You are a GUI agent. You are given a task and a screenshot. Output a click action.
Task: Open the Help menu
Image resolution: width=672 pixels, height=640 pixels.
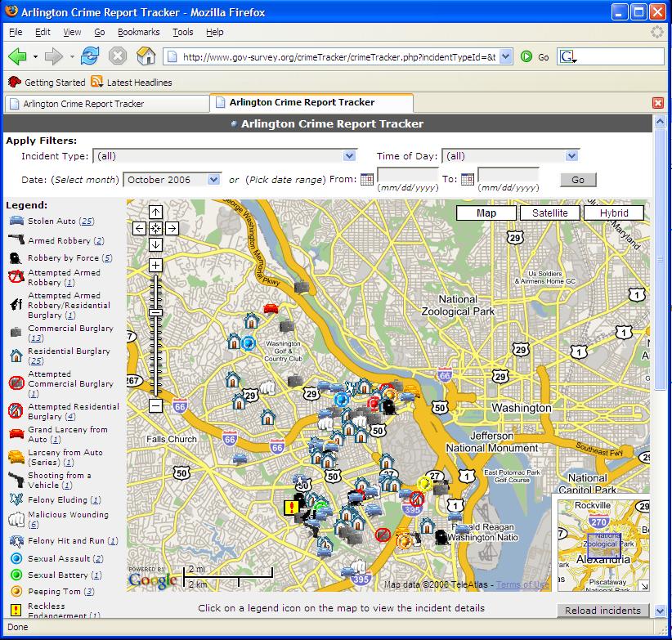[x=215, y=32]
